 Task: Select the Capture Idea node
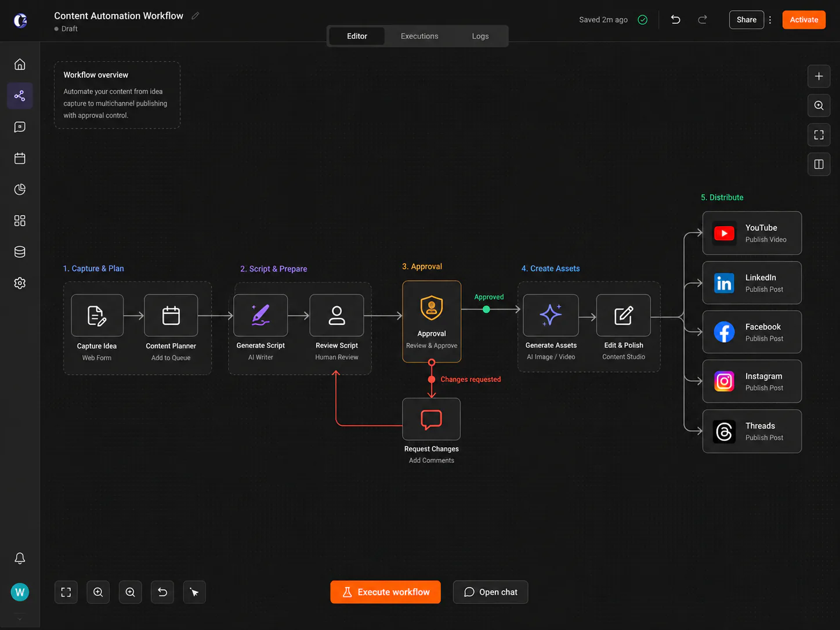tap(97, 316)
